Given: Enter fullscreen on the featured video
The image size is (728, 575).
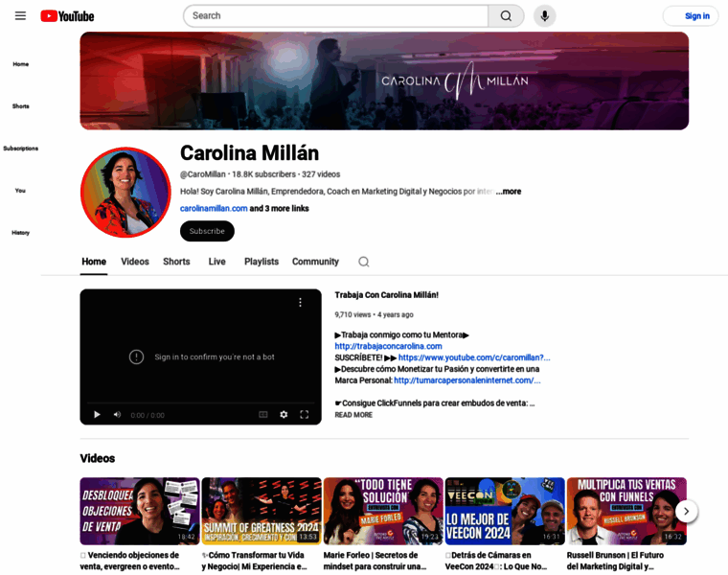Looking at the screenshot, I should click(x=304, y=415).
